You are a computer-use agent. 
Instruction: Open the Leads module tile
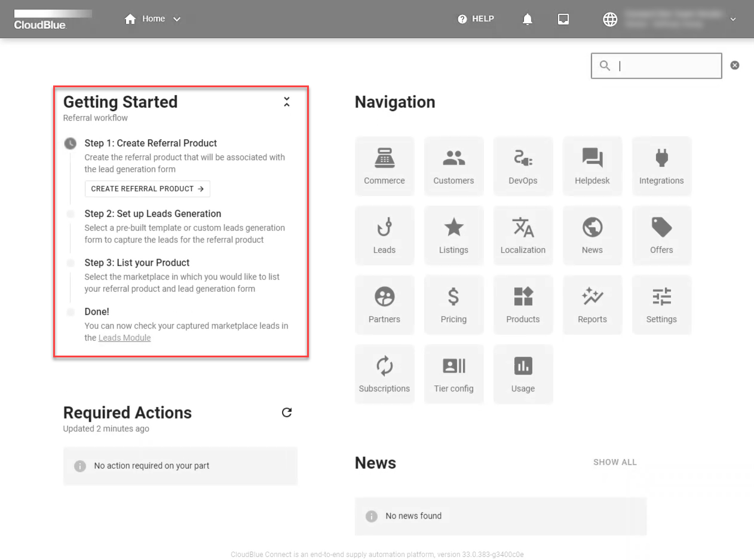[x=384, y=235]
